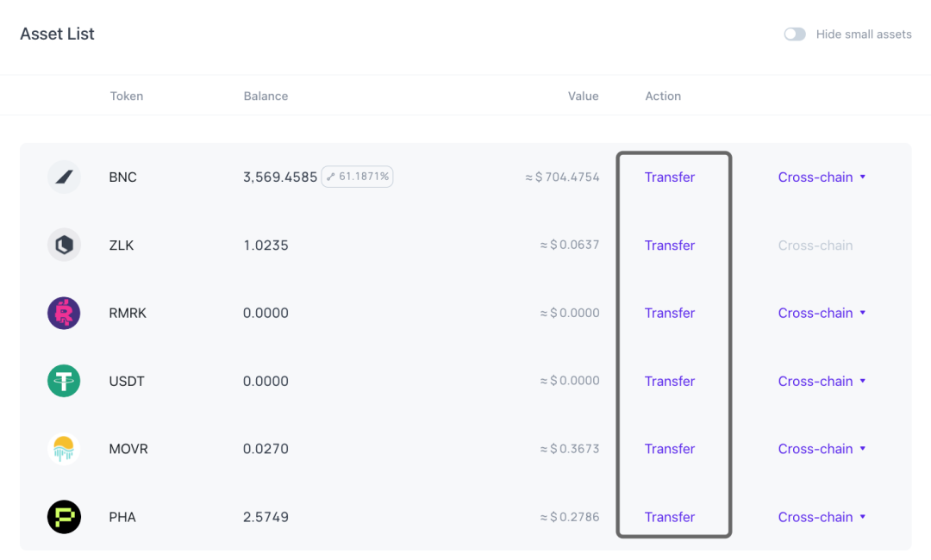Open the Cross-chain dropdown for BNC
This screenshot has width=931, height=560.
822,177
